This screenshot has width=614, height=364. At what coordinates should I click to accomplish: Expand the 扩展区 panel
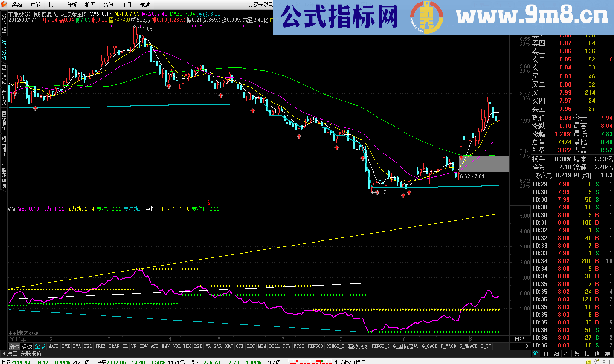9,353
